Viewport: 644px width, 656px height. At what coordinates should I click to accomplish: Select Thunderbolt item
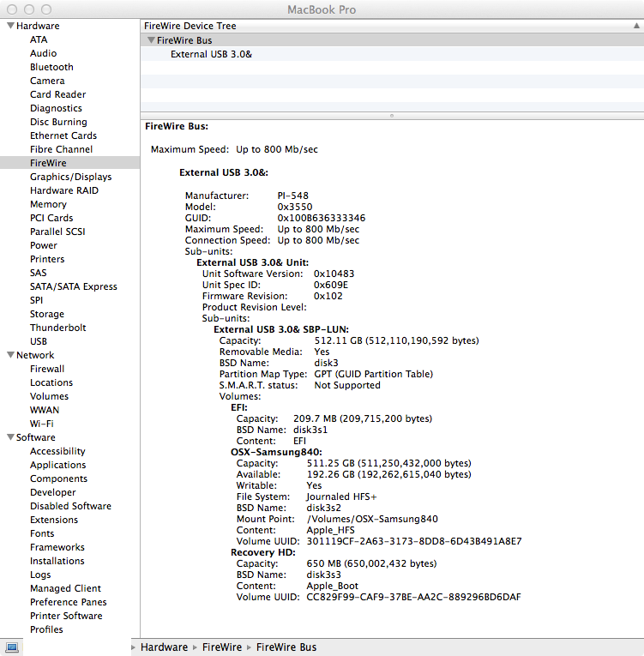57,328
